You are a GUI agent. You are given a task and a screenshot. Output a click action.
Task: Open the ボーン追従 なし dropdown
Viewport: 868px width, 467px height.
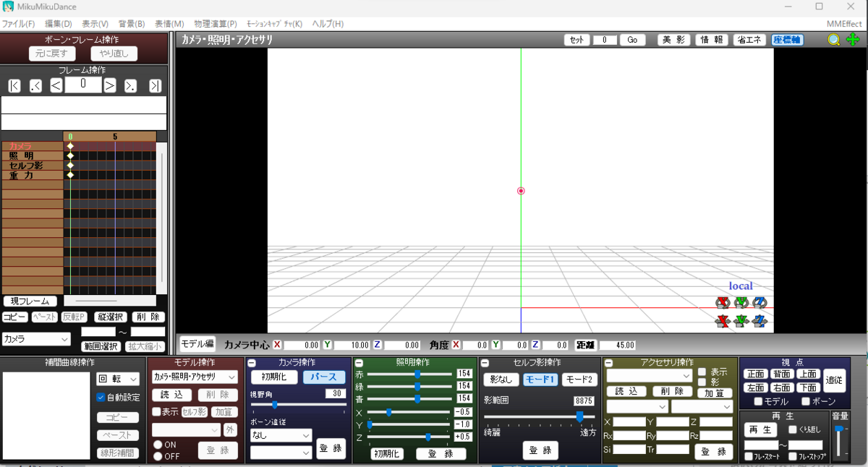pos(281,436)
